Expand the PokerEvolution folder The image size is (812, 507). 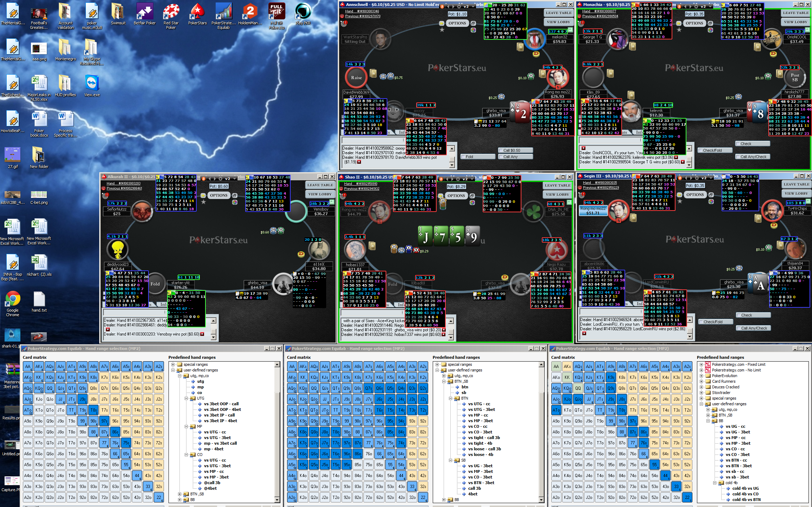click(702, 376)
